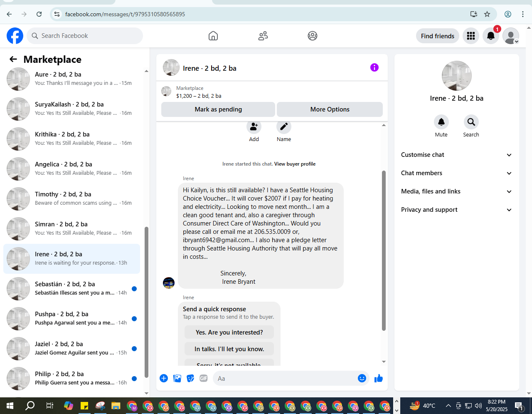
Task: Choose a sticker icon in composer
Action: 190,378
